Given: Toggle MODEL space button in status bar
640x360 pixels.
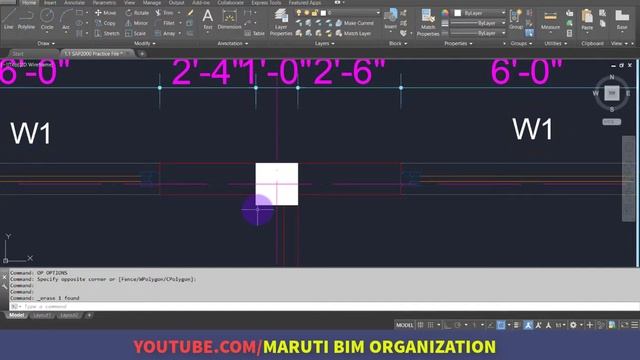Looking at the screenshot, I should pos(404,325).
